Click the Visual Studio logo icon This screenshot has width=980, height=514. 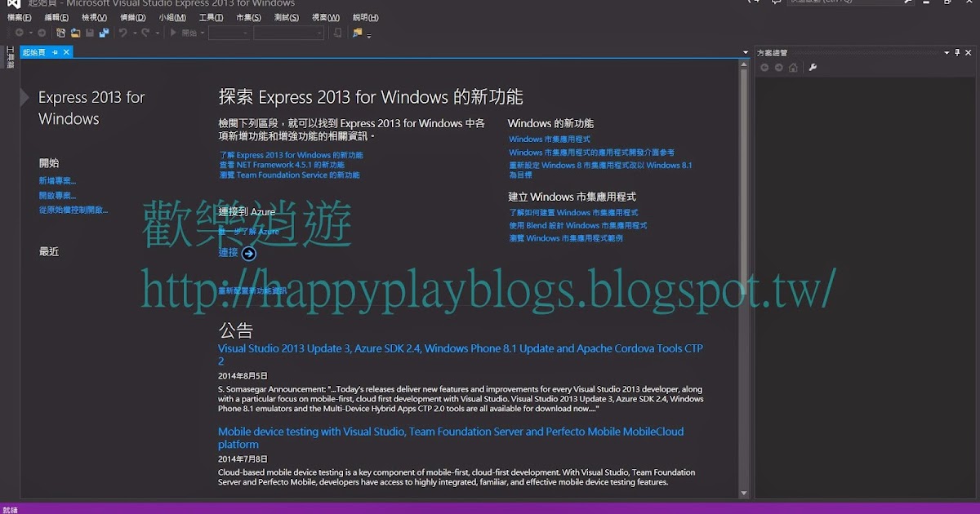coord(13,3)
